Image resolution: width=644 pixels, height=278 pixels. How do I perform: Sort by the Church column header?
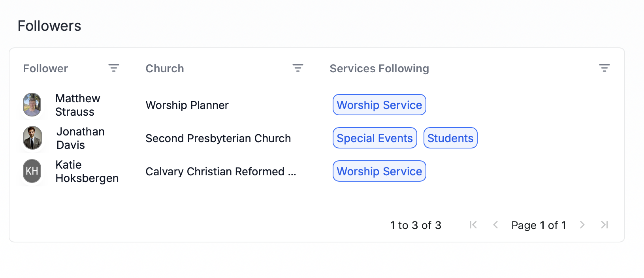click(x=165, y=68)
